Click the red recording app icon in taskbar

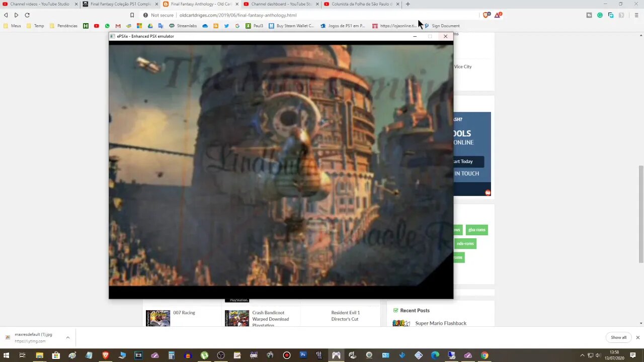[287, 355]
